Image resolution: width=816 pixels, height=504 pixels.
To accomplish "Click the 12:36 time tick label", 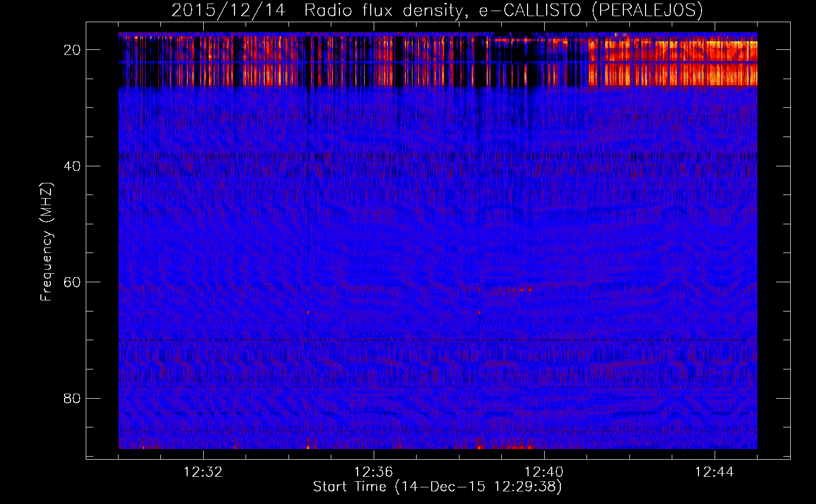I will (374, 472).
